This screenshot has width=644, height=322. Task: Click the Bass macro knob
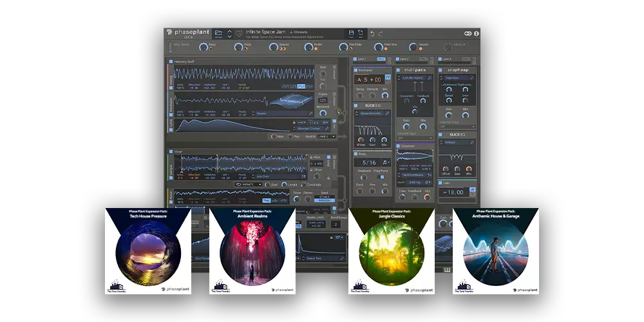click(204, 47)
